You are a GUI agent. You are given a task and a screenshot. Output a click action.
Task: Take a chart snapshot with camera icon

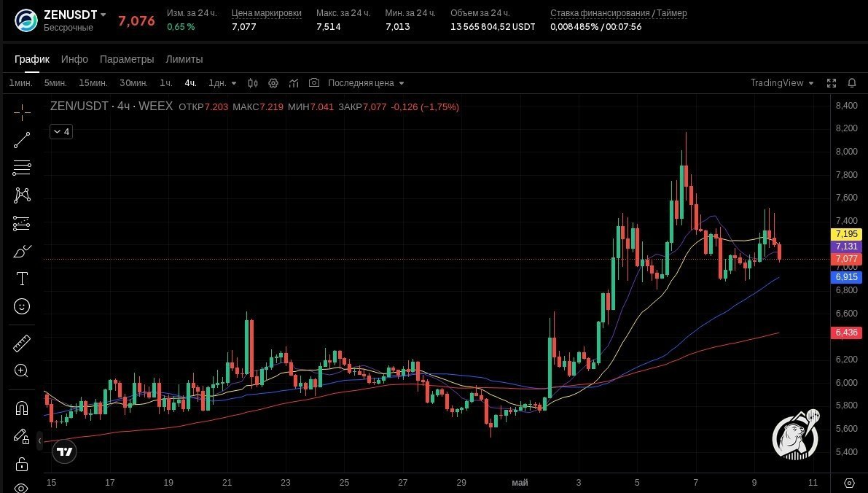coord(314,82)
